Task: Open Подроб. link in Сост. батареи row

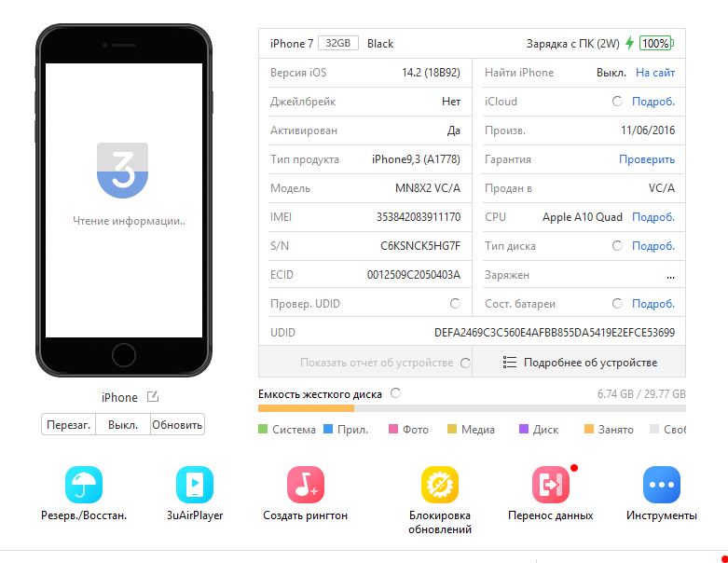Action: (653, 304)
